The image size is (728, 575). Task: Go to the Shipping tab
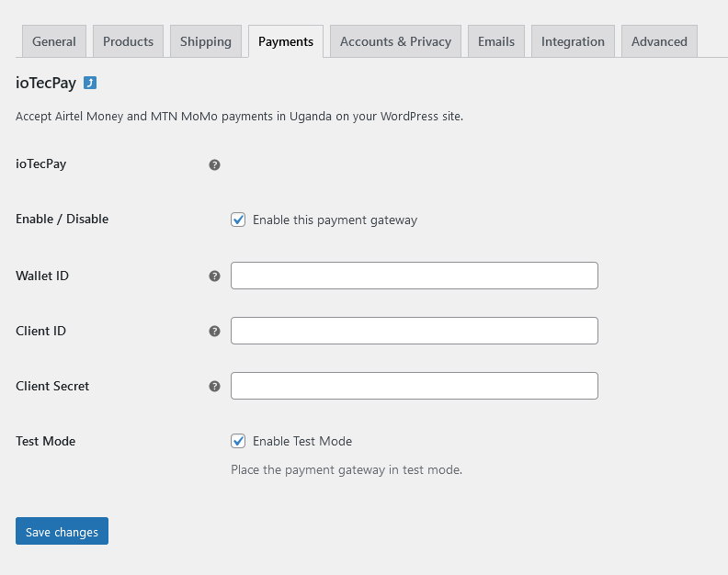point(206,41)
